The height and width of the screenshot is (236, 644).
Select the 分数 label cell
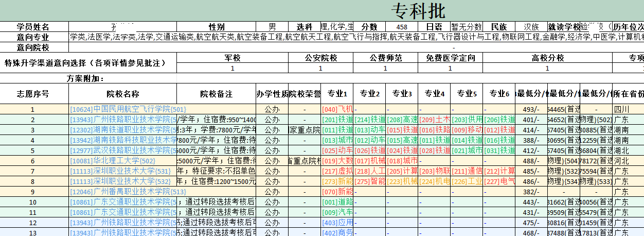click(369, 27)
